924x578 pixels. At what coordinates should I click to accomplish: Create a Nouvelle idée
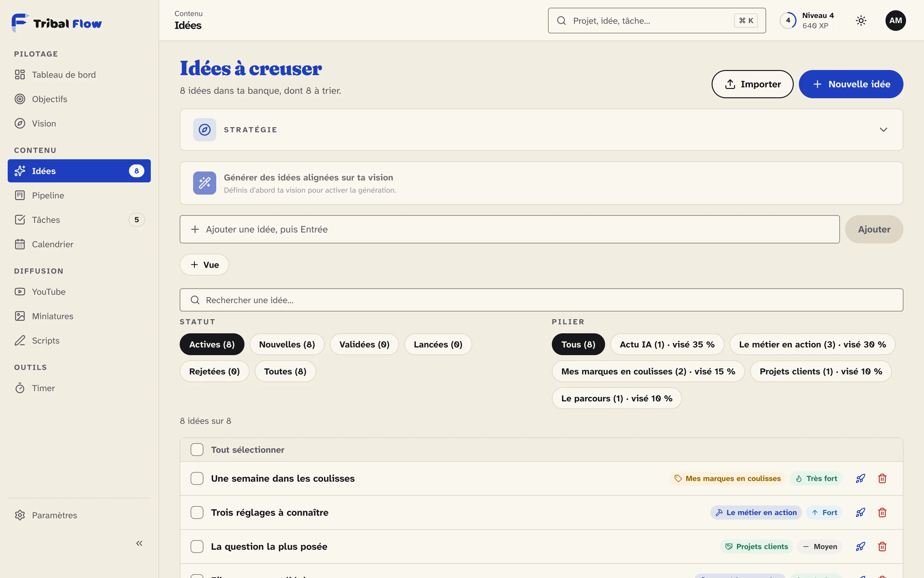851,84
